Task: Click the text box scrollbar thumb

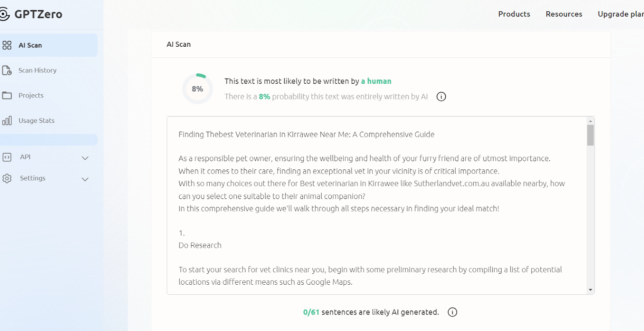Action: pyautogui.click(x=590, y=135)
